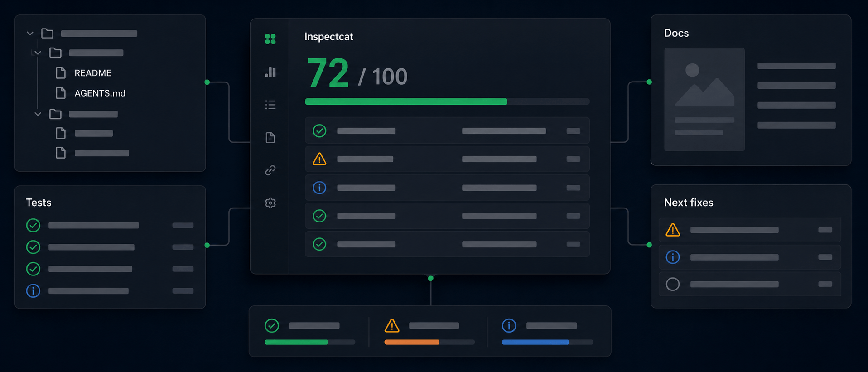Collapse the folder containing README via its chevron

pos(38,53)
